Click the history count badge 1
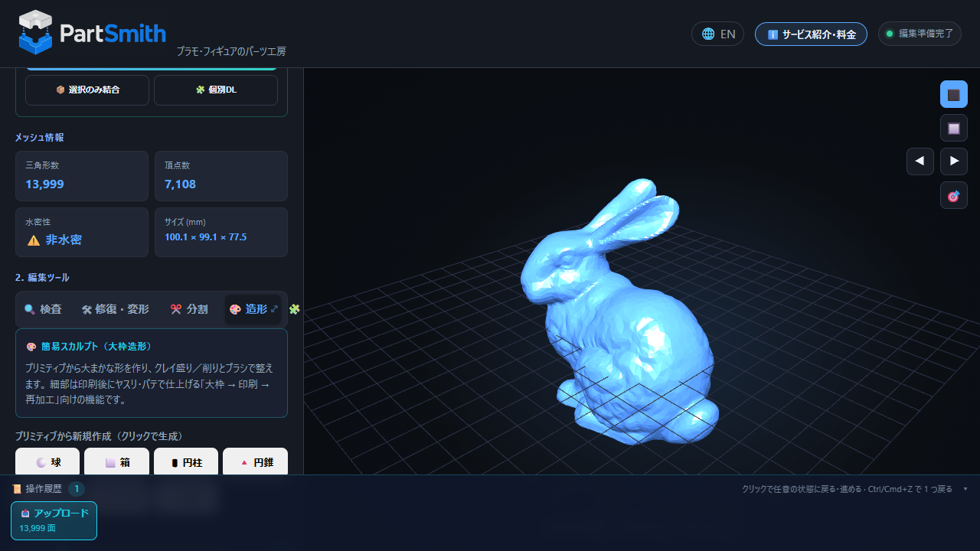This screenshot has width=980, height=551. coord(77,489)
